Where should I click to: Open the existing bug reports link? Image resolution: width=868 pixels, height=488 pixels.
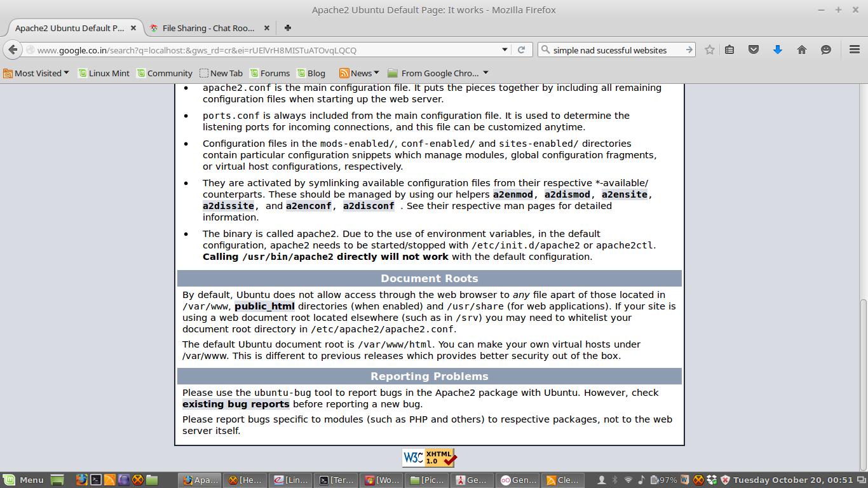[x=236, y=404]
